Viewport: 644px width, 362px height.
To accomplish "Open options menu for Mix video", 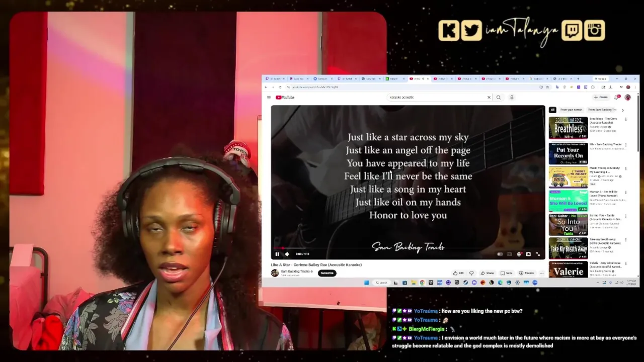I will click(626, 145).
